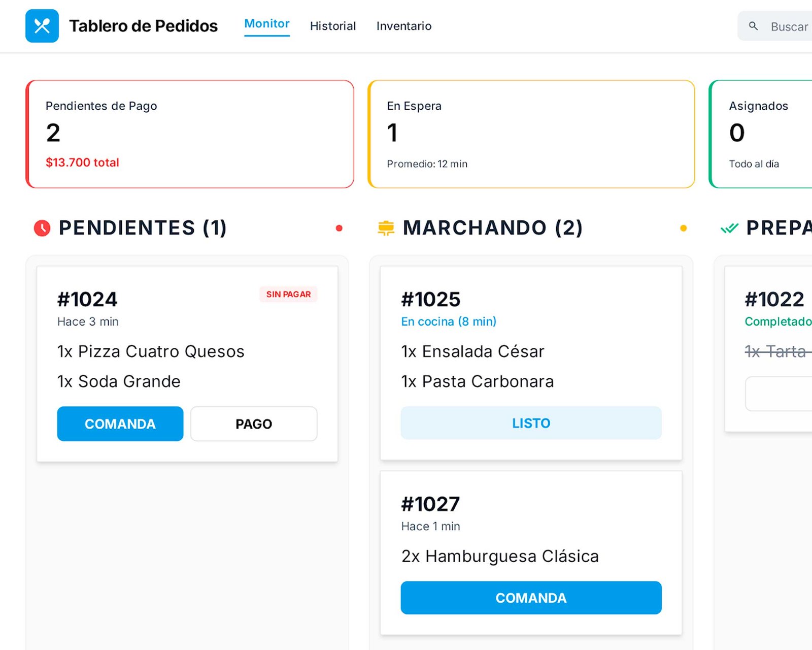Click the yellow dot in Marchando header
Image resolution: width=812 pixels, height=650 pixels.
tap(683, 229)
